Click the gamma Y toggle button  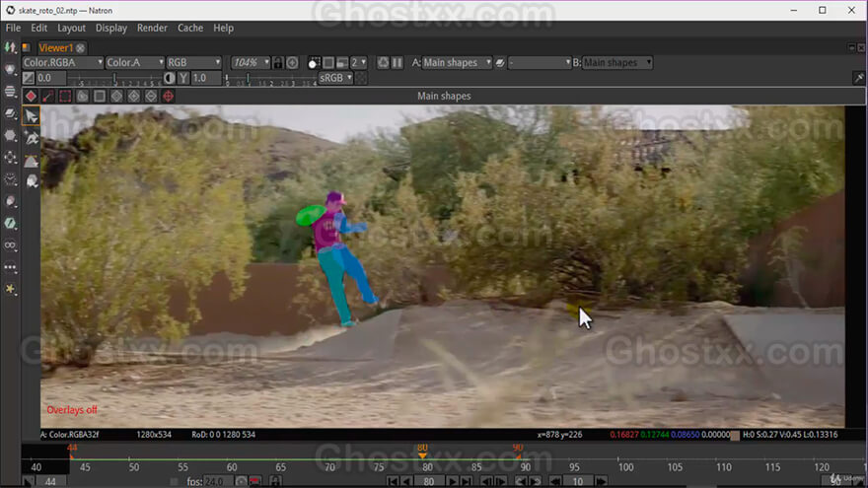click(183, 78)
